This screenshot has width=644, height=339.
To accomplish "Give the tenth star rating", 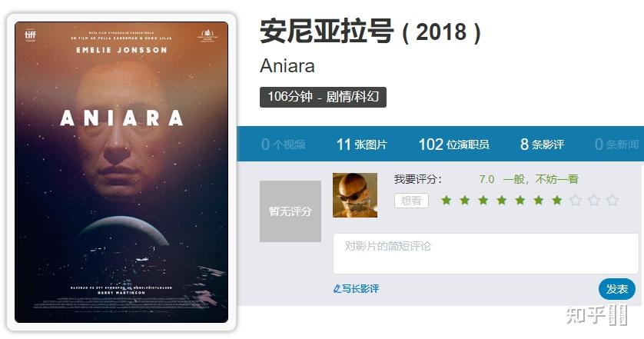I will pos(612,200).
